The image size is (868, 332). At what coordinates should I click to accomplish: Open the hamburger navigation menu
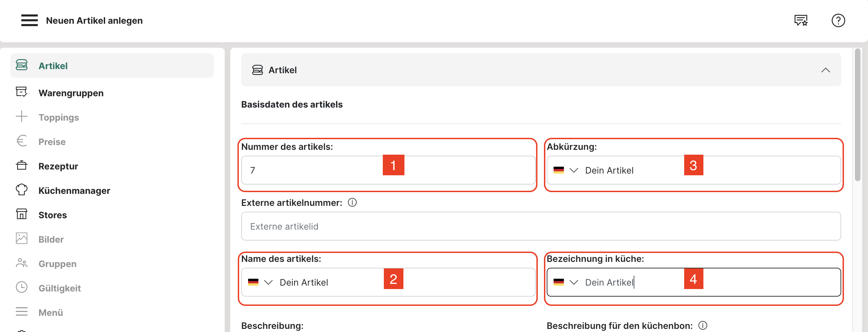pos(29,20)
